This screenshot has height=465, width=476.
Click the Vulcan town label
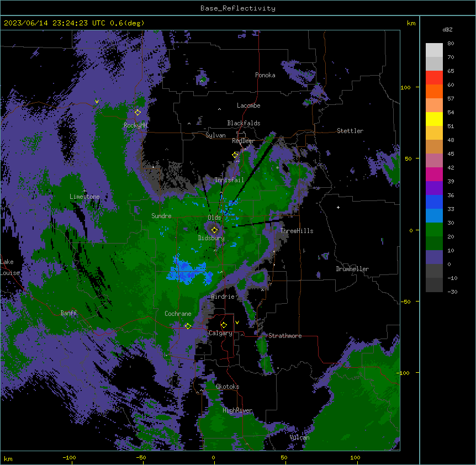pos(300,437)
